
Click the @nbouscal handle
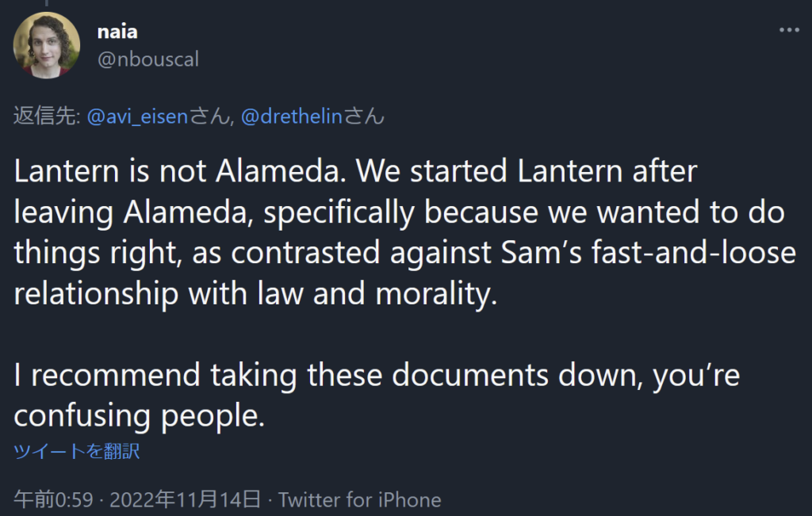147,58
